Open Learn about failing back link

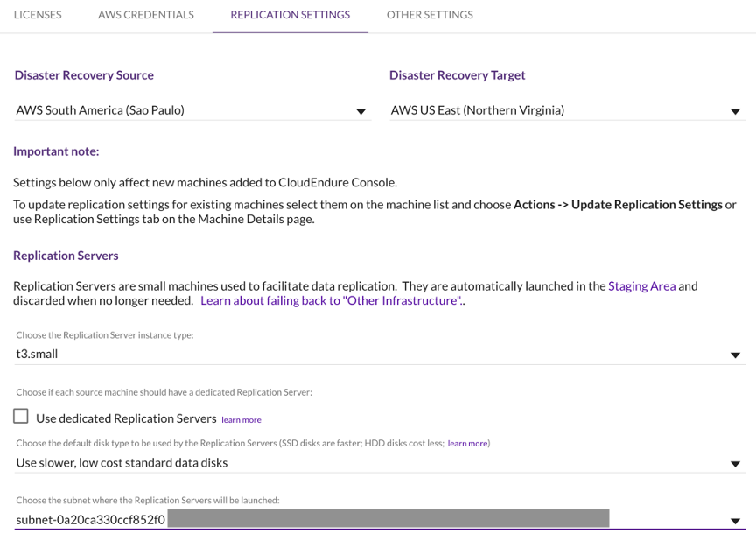332,301
